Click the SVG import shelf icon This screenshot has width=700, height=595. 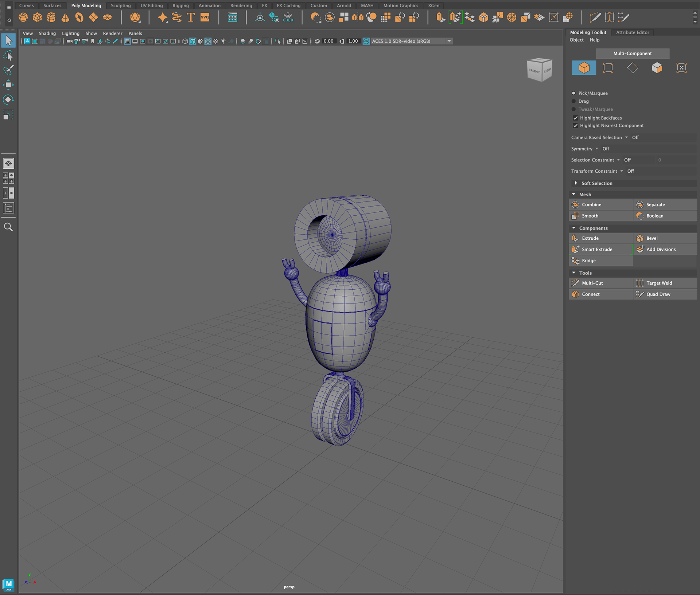point(205,17)
